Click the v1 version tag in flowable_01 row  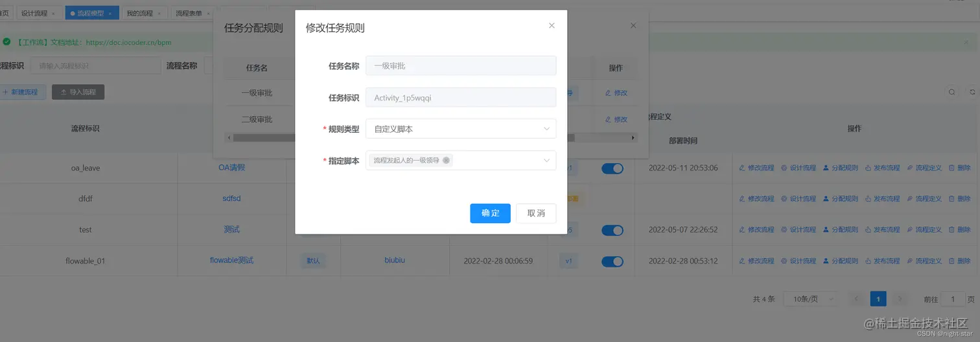568,261
